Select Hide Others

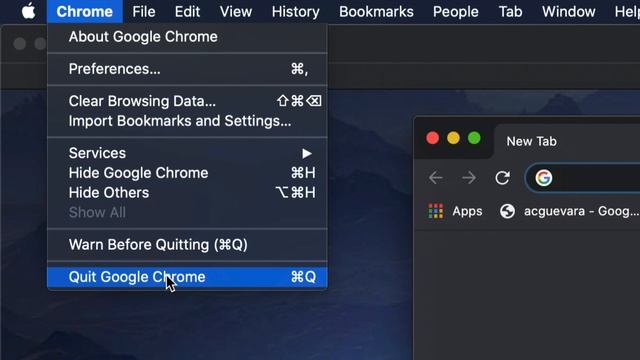(187, 193)
